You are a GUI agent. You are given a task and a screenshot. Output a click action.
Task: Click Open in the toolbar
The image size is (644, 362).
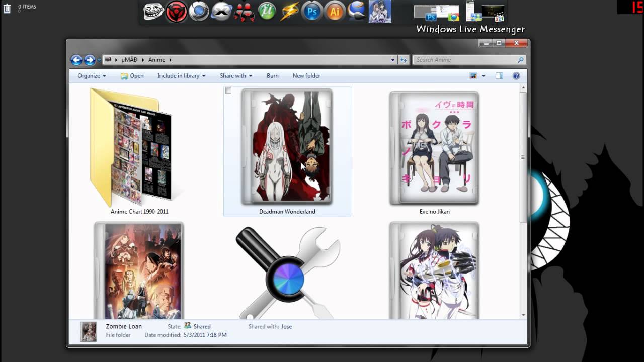point(132,76)
